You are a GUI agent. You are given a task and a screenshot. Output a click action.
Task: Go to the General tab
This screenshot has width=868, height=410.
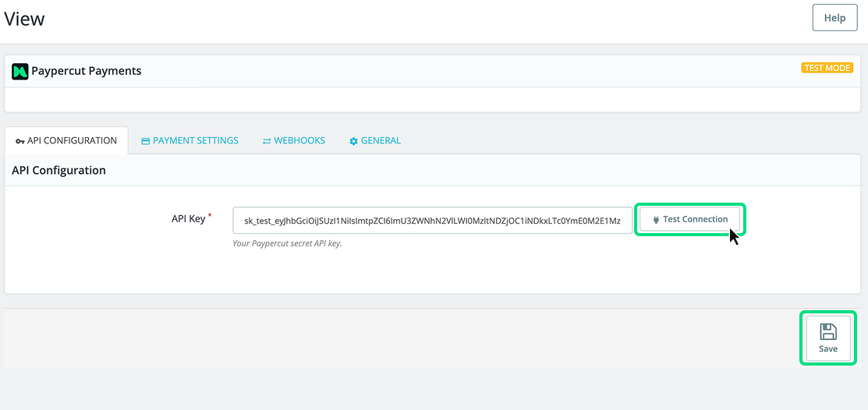point(375,140)
